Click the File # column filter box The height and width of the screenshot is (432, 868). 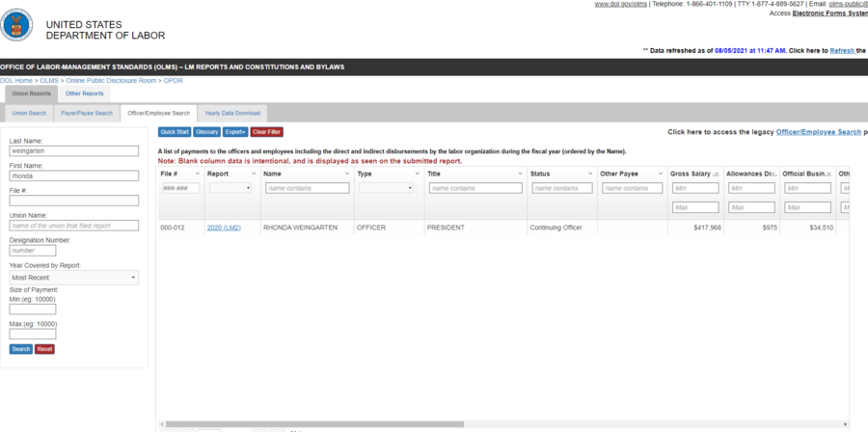[181, 188]
